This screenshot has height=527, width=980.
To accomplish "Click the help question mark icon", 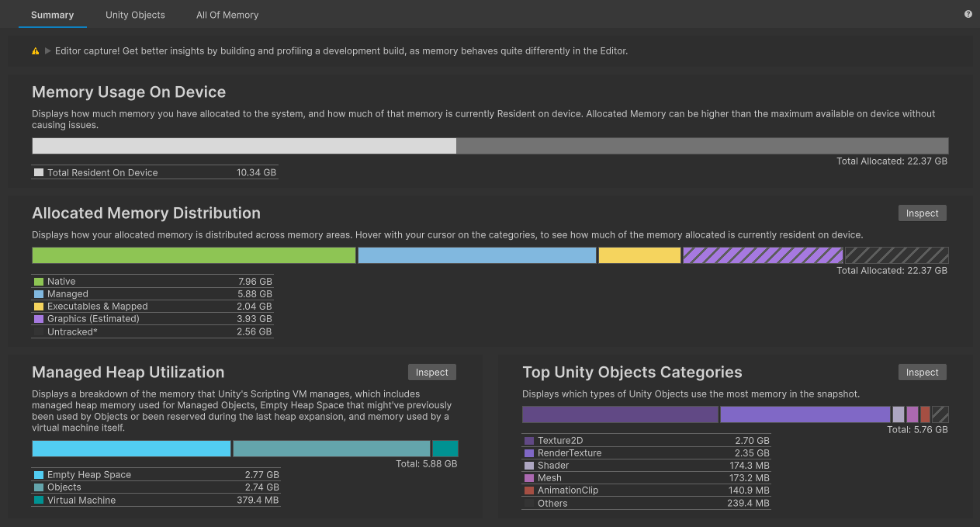I will coord(968,14).
